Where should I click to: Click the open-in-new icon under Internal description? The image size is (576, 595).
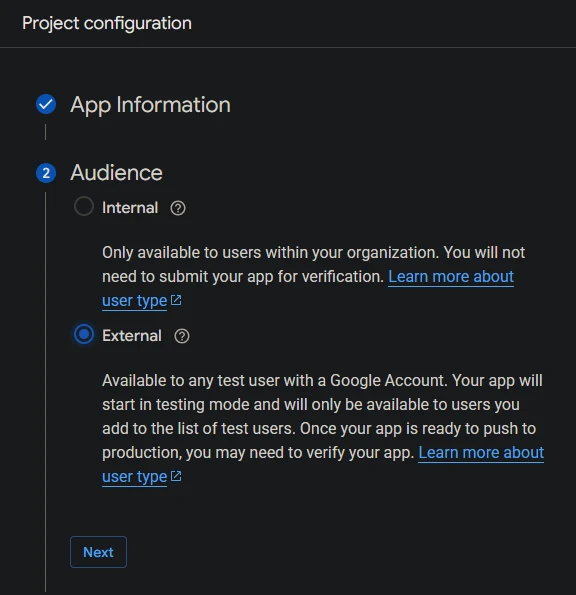point(176,300)
